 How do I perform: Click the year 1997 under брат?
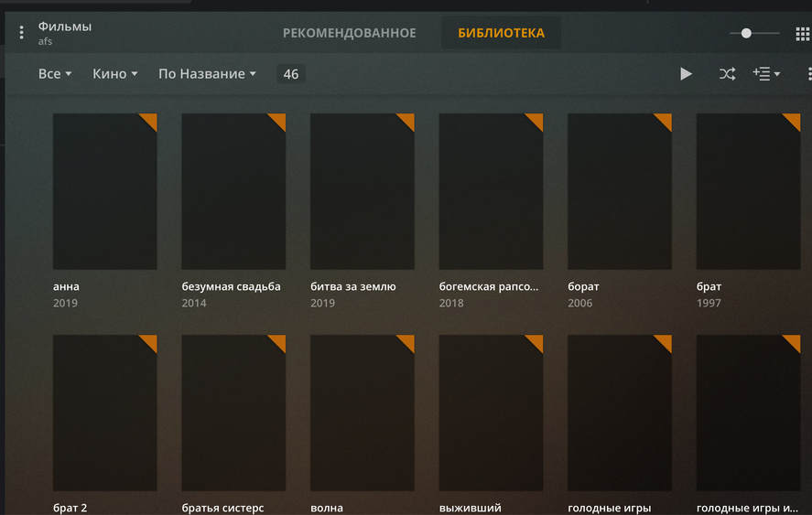709,304
